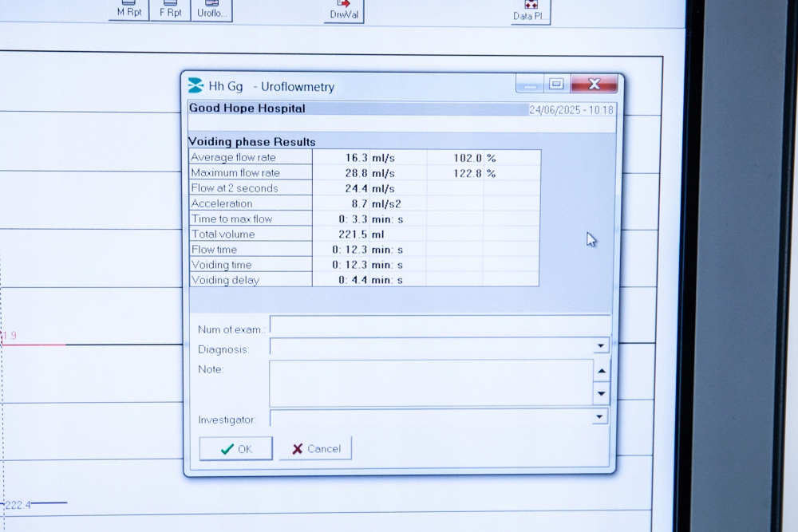Select the 'Voiding time' row label
This screenshot has width=798, height=532.
point(251,264)
